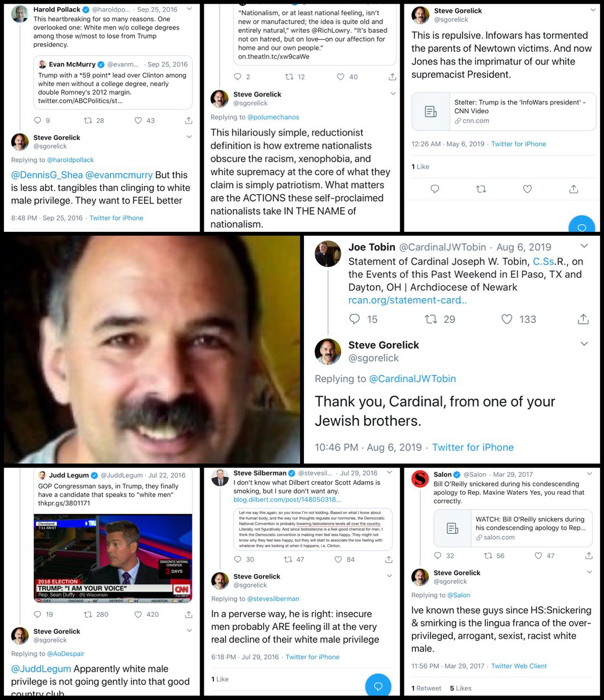Reply to Harold Pollack's tweet with 9 comments
This screenshot has height=700, width=604.
38,120
